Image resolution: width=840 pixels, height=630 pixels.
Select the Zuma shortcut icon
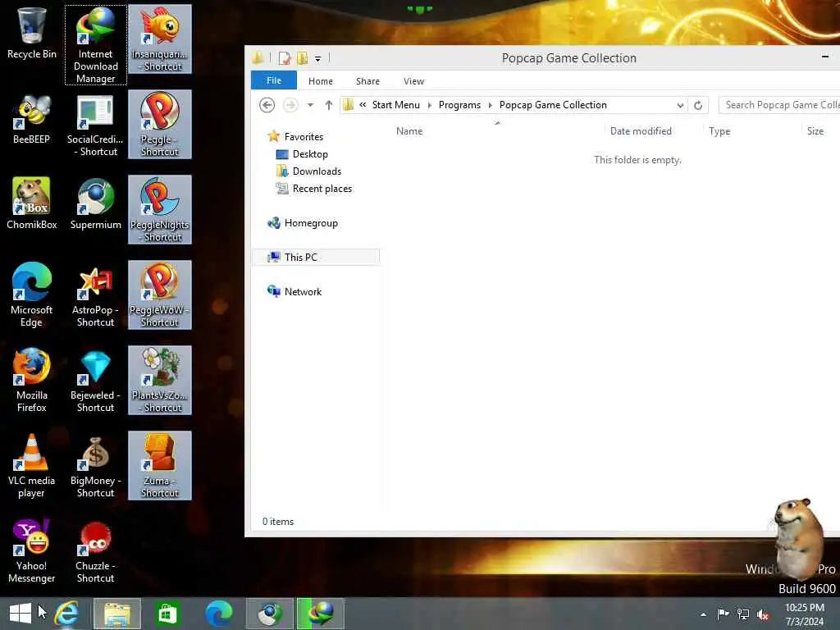tap(160, 465)
